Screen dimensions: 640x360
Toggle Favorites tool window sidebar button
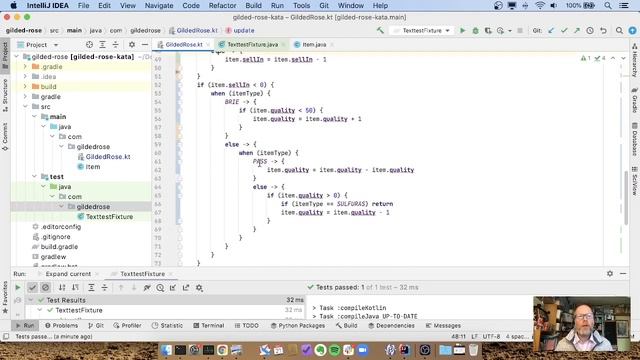click(x=5, y=297)
